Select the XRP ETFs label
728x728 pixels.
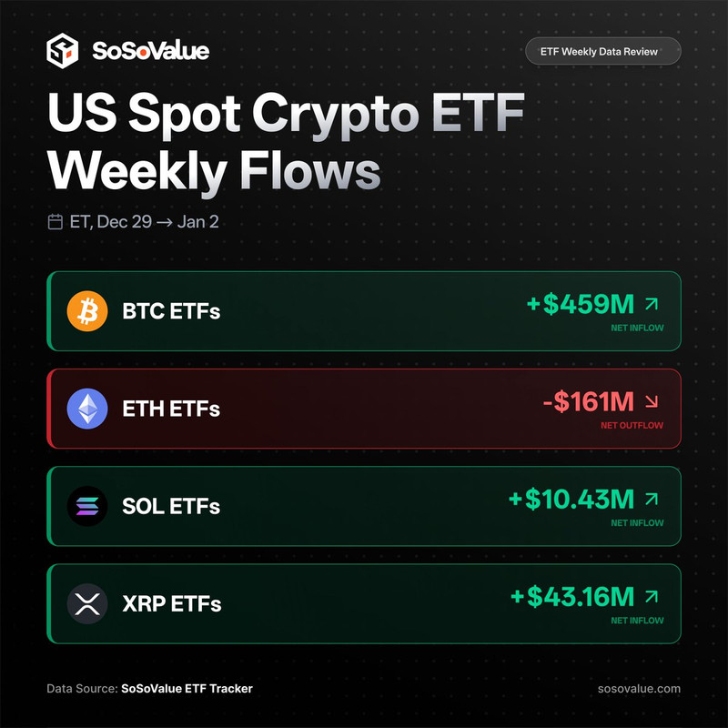[171, 603]
